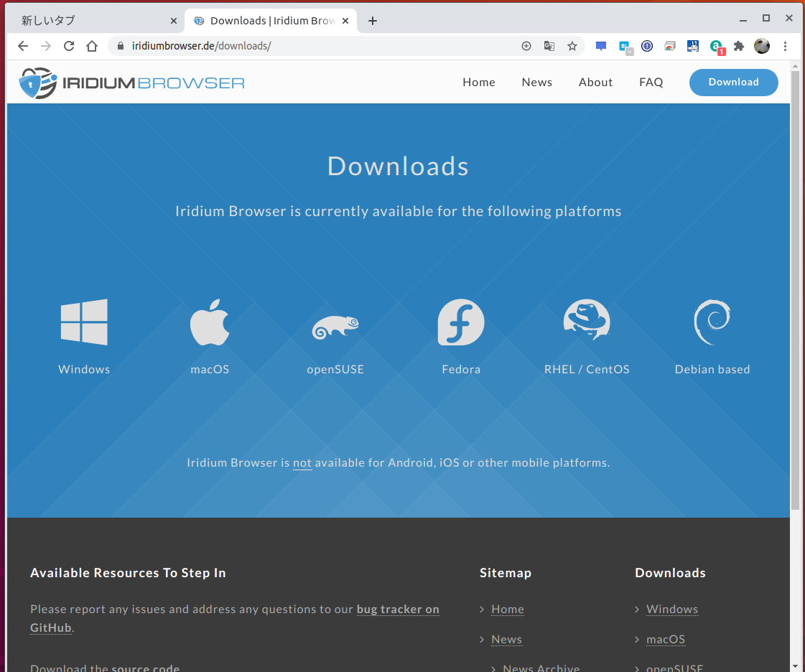
Task: Open the profile avatar menu
Action: pos(762,45)
